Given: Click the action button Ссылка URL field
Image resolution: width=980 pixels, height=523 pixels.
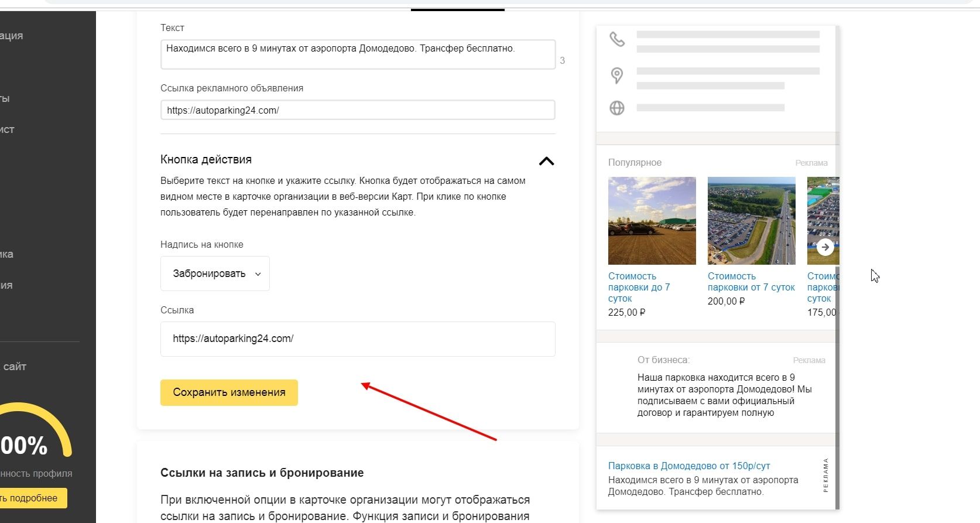Looking at the screenshot, I should coord(358,339).
